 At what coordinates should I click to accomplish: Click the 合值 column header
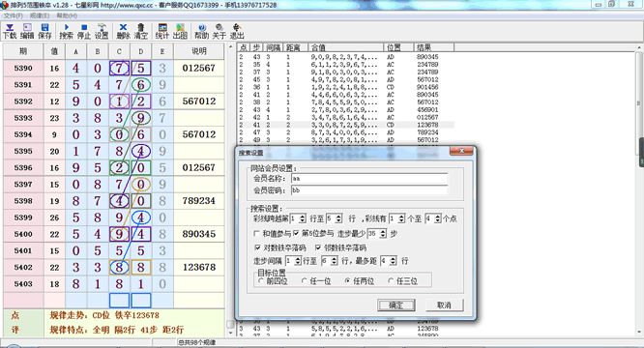click(x=346, y=47)
